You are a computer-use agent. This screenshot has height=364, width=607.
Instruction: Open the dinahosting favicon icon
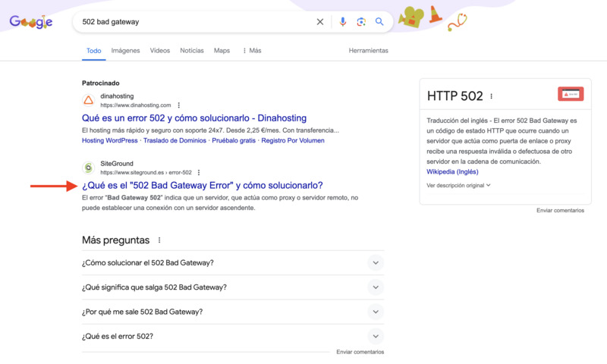tap(89, 101)
